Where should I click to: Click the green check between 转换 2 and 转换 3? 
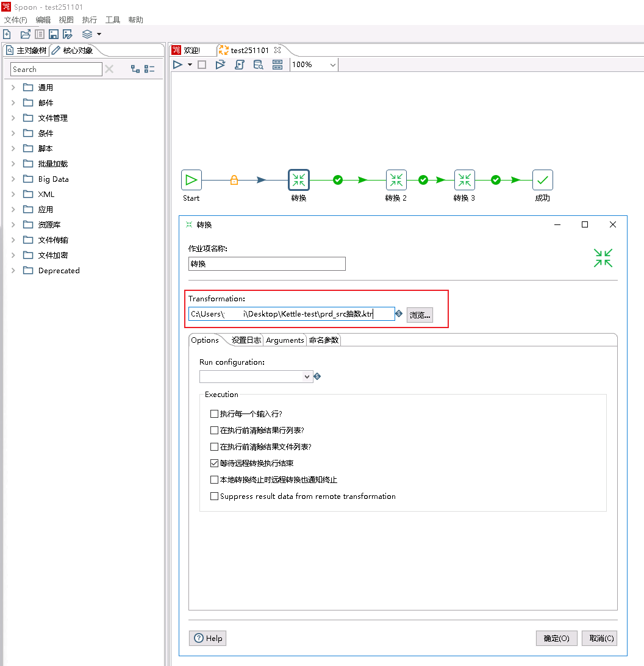click(x=423, y=180)
